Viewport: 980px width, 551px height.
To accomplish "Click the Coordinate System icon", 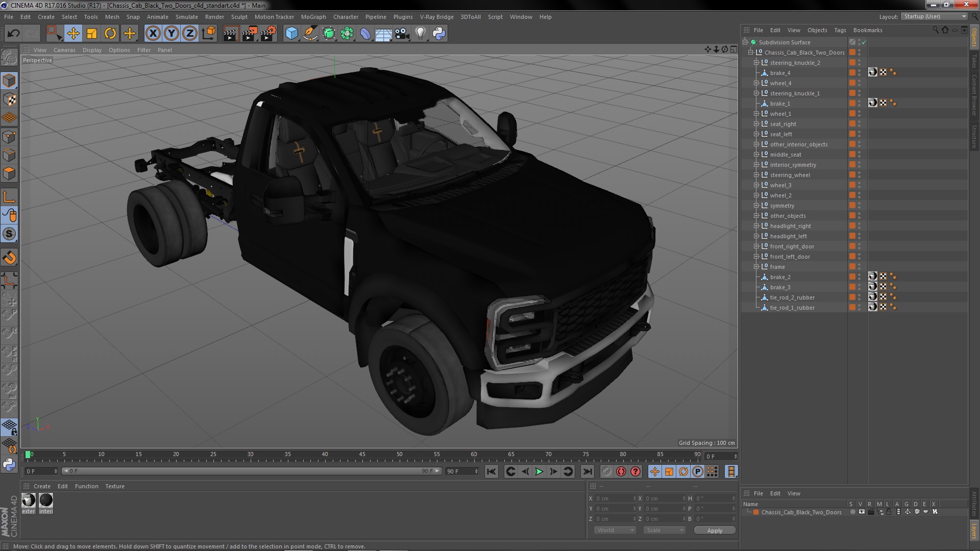I will (x=209, y=34).
